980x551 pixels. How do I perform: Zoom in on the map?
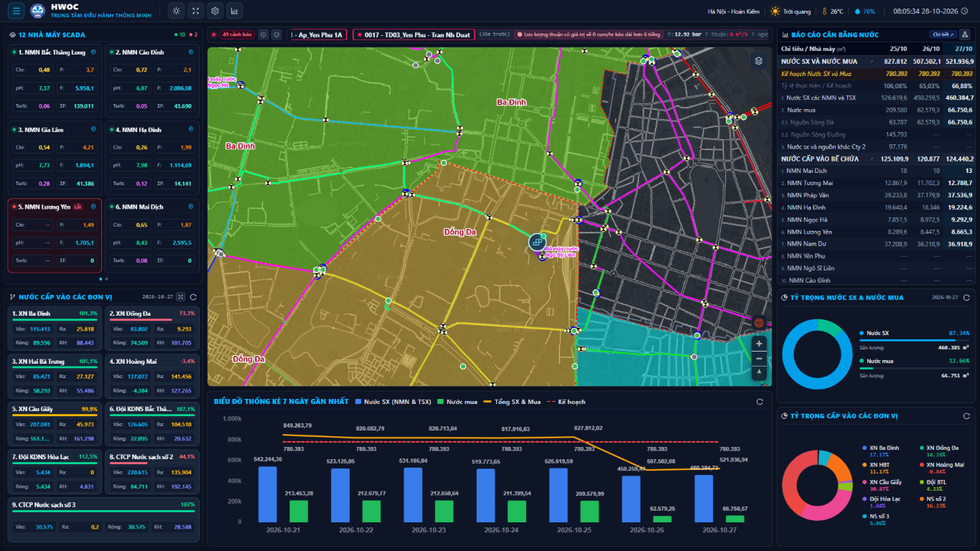pos(760,344)
